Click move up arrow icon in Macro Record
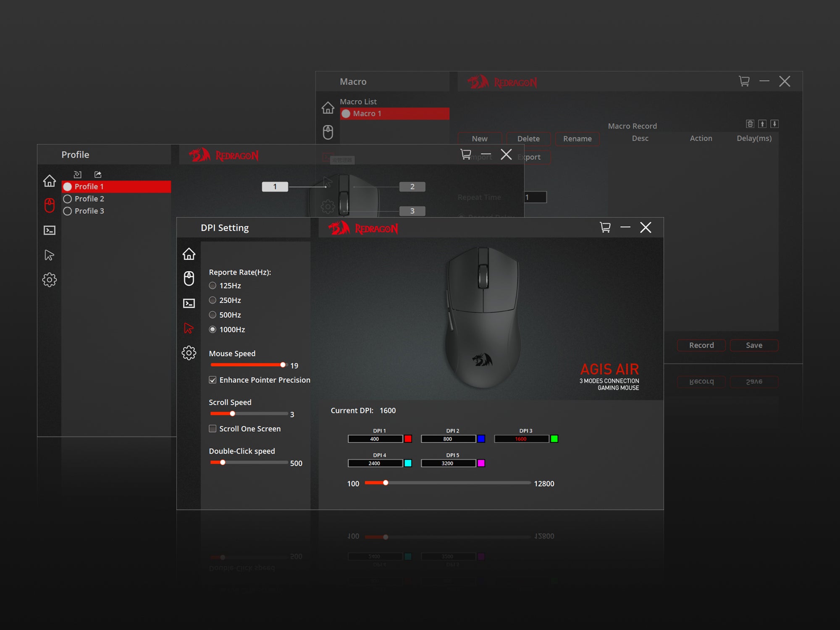Viewport: 840px width, 630px height. (763, 123)
